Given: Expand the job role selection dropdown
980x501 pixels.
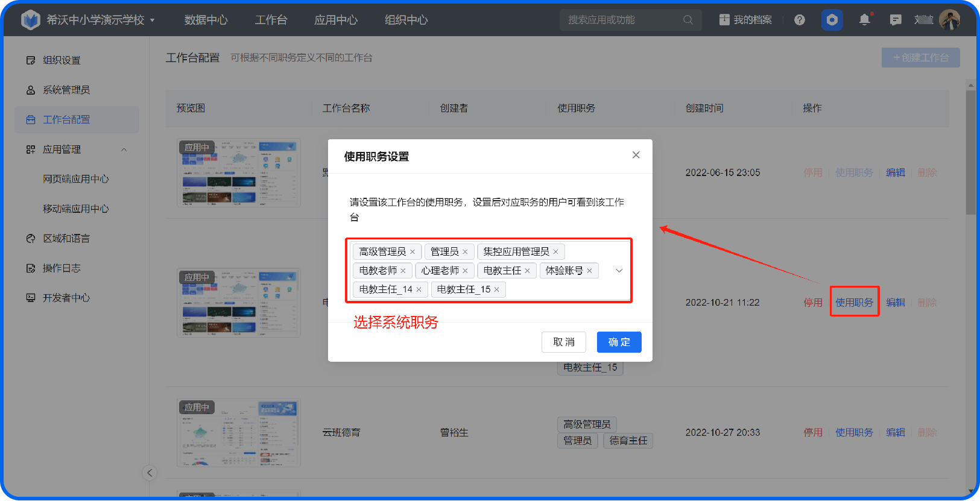Looking at the screenshot, I should point(619,271).
